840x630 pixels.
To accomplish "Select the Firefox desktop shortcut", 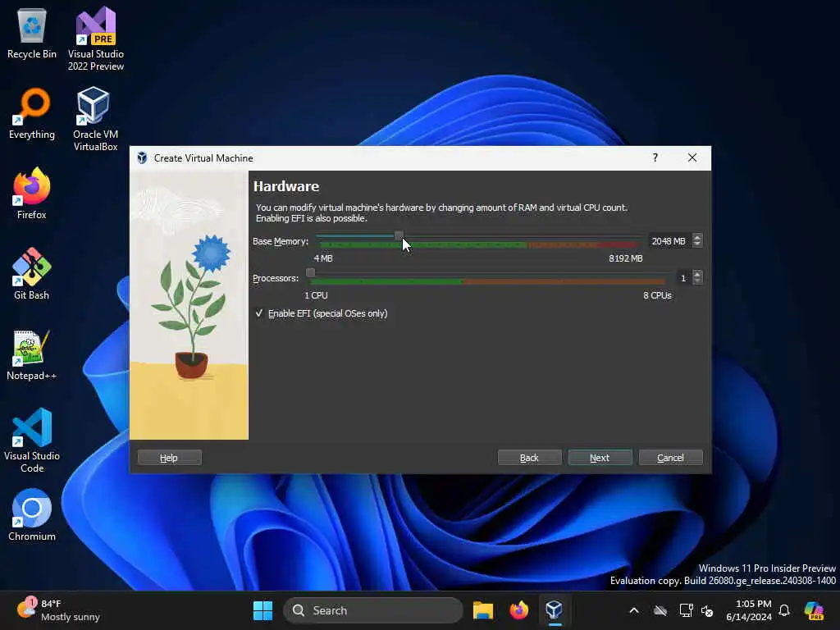I will (32, 193).
